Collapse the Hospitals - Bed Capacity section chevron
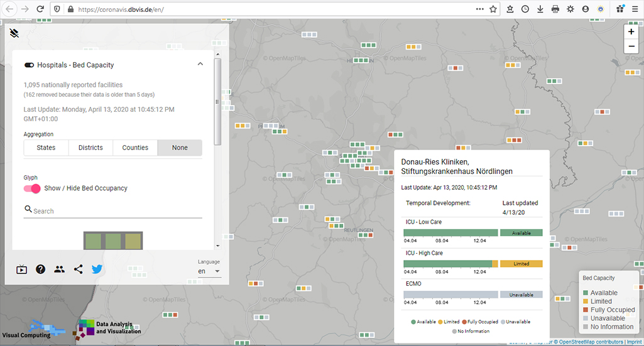 click(x=200, y=64)
